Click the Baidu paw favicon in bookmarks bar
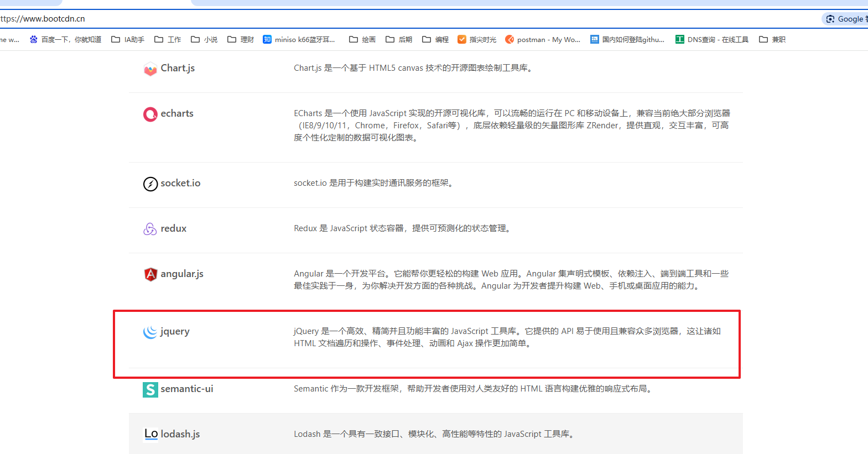Screen dimensions: 868x454 coord(34,39)
